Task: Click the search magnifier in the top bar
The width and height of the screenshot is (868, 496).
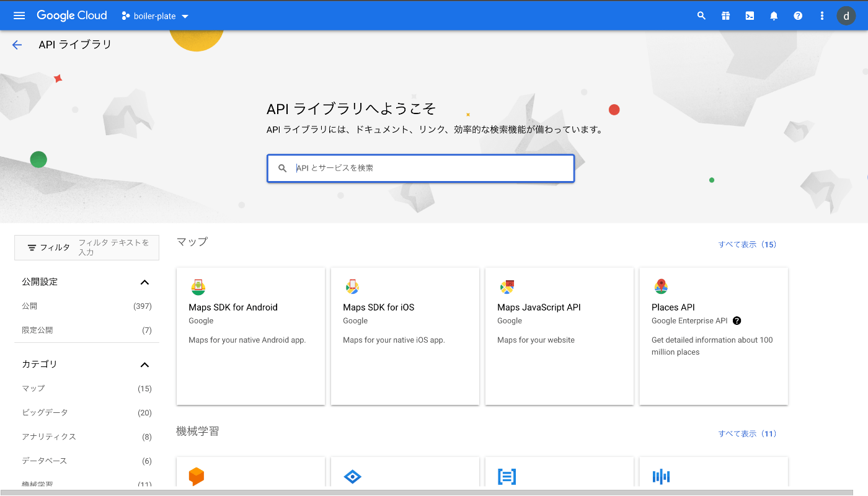Action: tap(701, 15)
